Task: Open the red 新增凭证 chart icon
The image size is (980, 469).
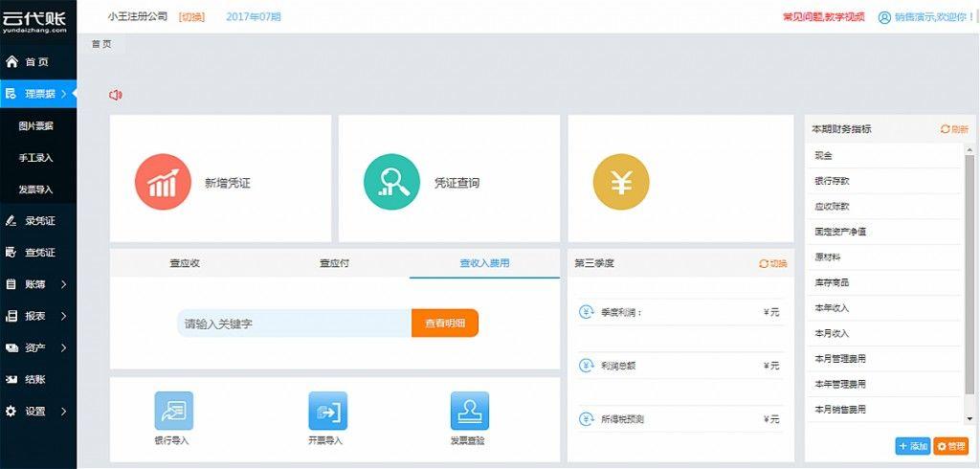Action: [163, 182]
